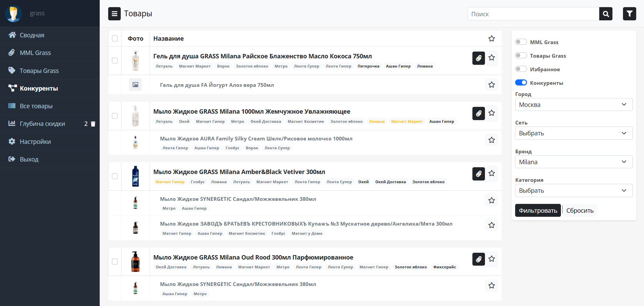Star the ЗАВОДЪ БРАТЬЕВЪ КРЕСТОВНИКОВЫХЪ soap
Image resolution: width=644 pixels, height=306 pixels.
point(491,225)
